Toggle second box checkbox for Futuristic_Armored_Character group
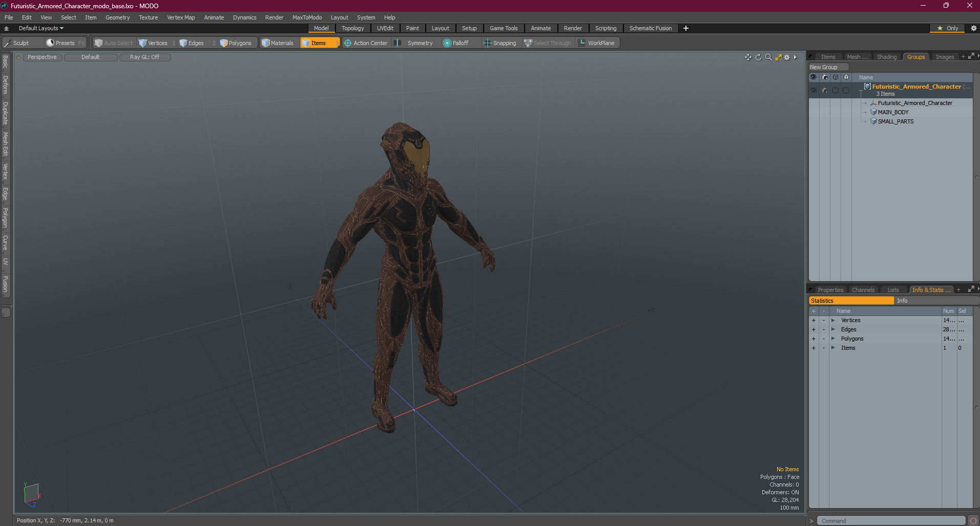The height and width of the screenshot is (526, 980). [846, 90]
